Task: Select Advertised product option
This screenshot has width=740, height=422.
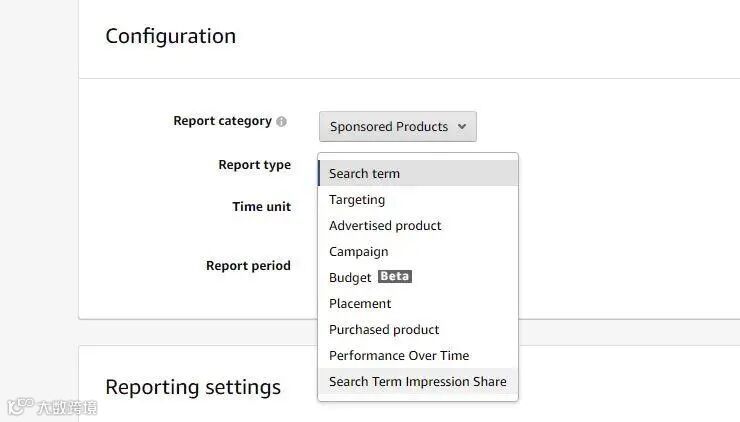Action: (385, 225)
